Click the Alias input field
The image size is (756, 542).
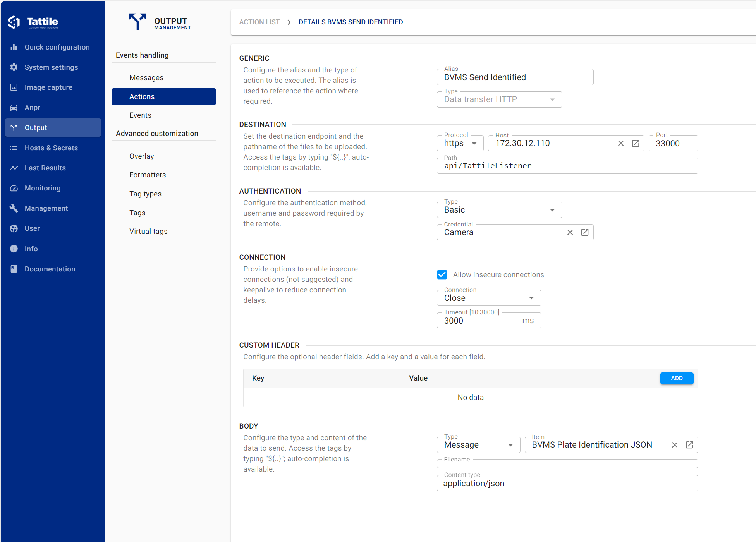click(x=515, y=77)
